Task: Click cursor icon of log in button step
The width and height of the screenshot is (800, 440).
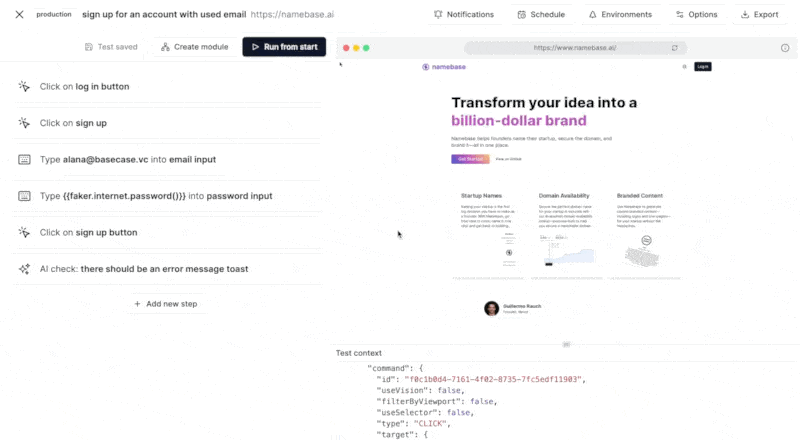Action: point(24,86)
